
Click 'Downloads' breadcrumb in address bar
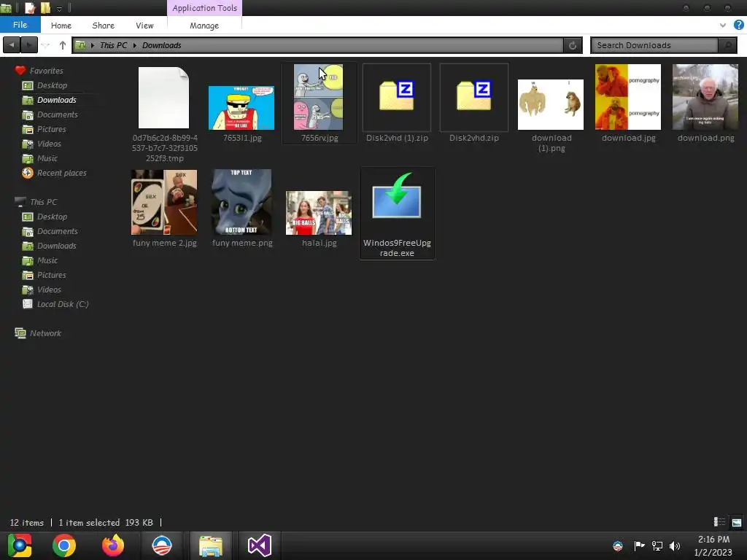[161, 45]
